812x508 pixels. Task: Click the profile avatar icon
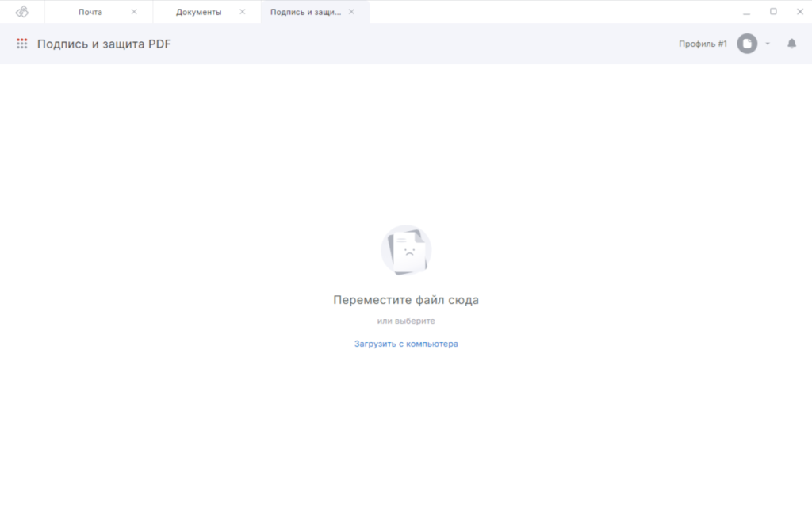click(x=747, y=44)
